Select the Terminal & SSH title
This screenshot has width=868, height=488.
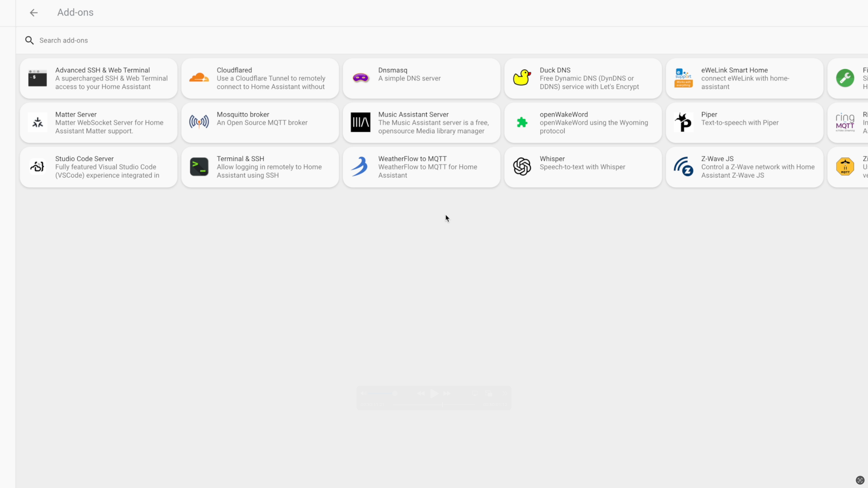tap(240, 159)
